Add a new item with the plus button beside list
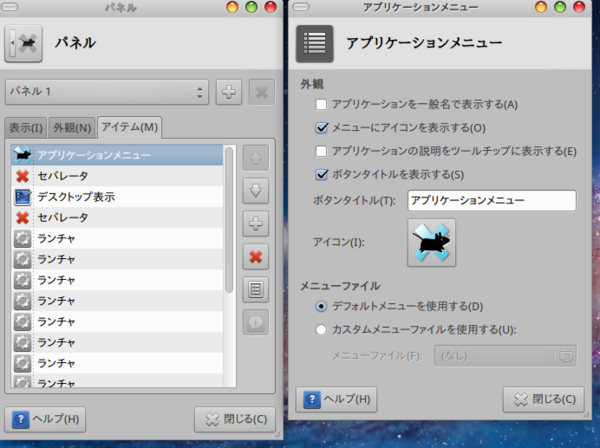This screenshot has width=600, height=448. [256, 223]
